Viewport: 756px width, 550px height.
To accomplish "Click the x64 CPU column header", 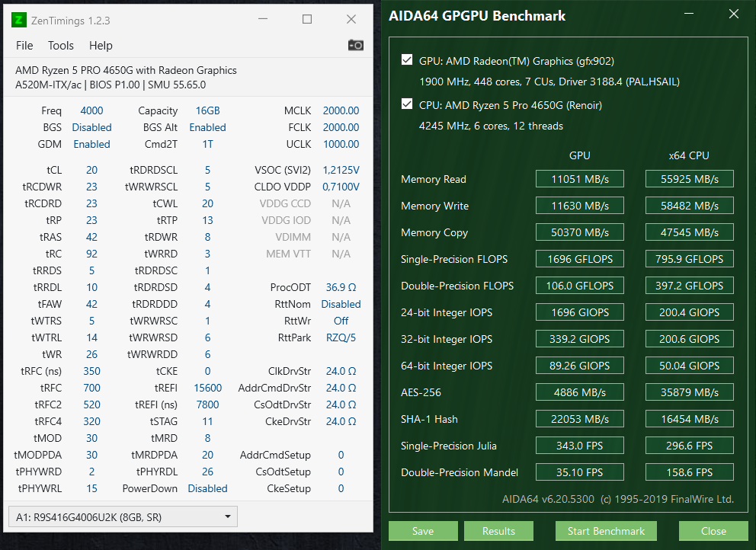I will click(689, 155).
